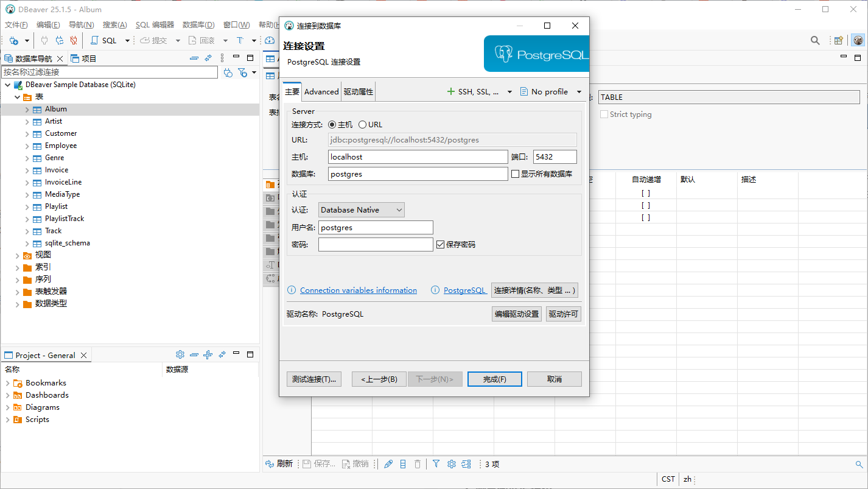The image size is (868, 489).
Task: Click the search magnifier icon in top toolbar
Action: (815, 40)
